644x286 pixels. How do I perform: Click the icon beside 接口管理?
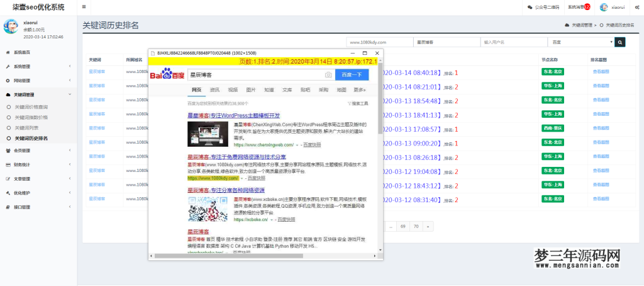pyautogui.click(x=8, y=207)
